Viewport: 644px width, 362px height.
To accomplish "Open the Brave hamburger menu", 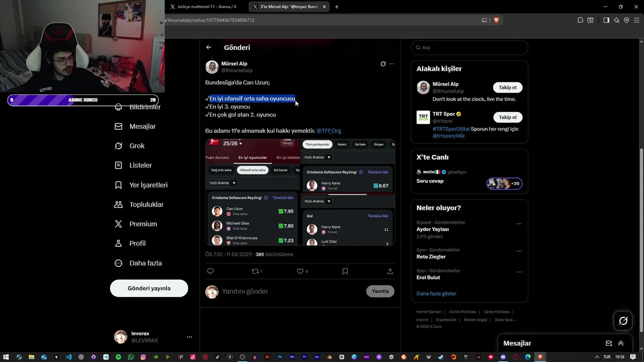I will coord(637,20).
